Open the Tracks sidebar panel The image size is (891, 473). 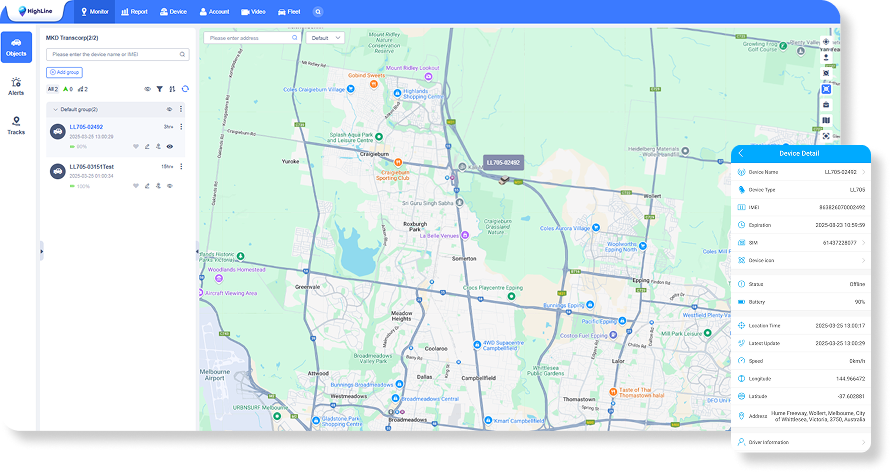16,125
